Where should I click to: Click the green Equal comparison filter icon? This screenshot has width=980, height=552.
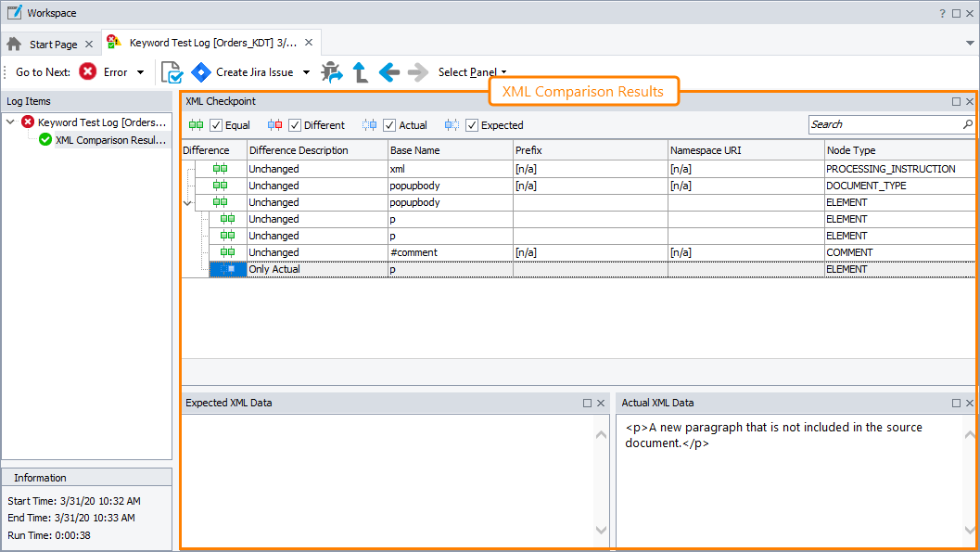click(197, 124)
